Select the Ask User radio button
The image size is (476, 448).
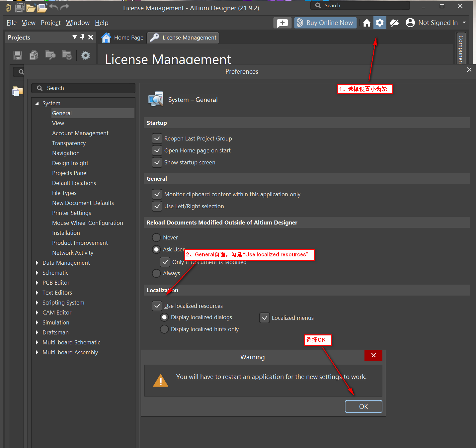pyautogui.click(x=156, y=249)
